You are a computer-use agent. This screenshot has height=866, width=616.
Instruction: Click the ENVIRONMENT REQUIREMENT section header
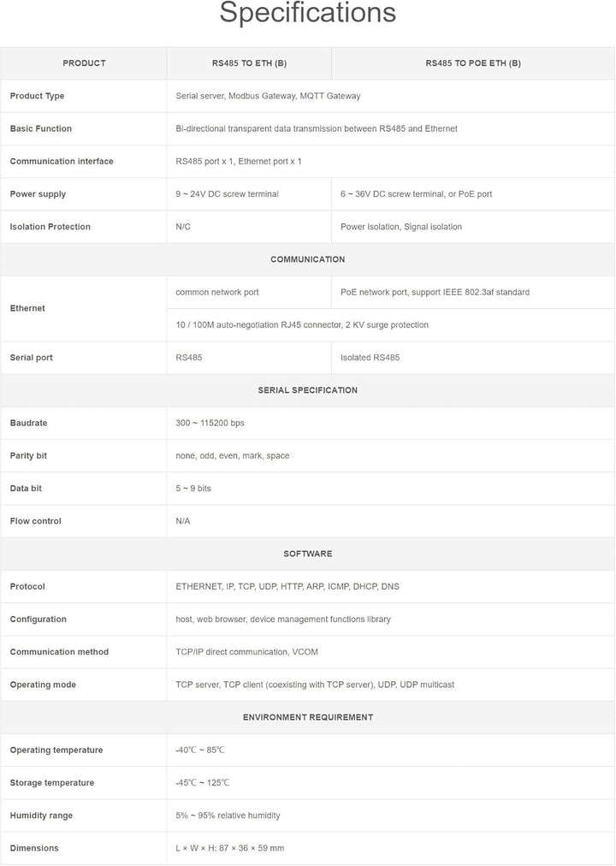[x=307, y=717]
